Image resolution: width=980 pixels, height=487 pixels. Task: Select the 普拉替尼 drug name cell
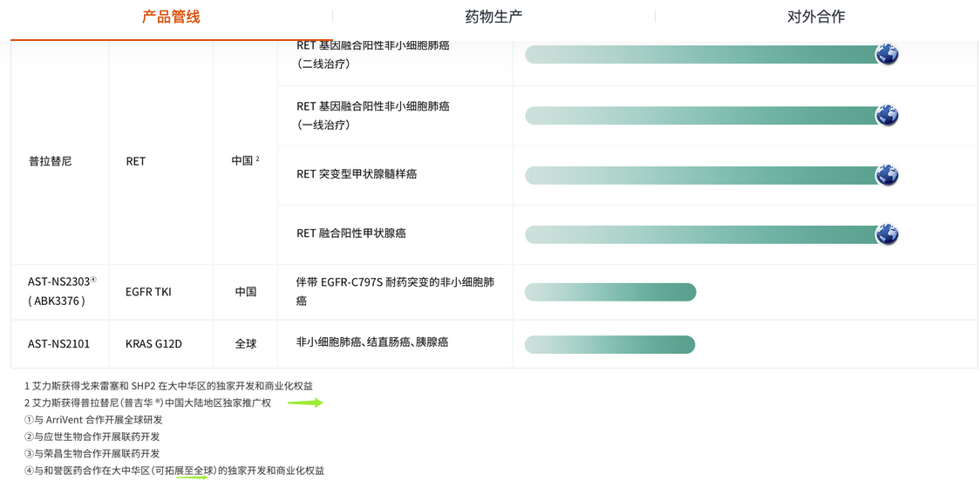51,161
